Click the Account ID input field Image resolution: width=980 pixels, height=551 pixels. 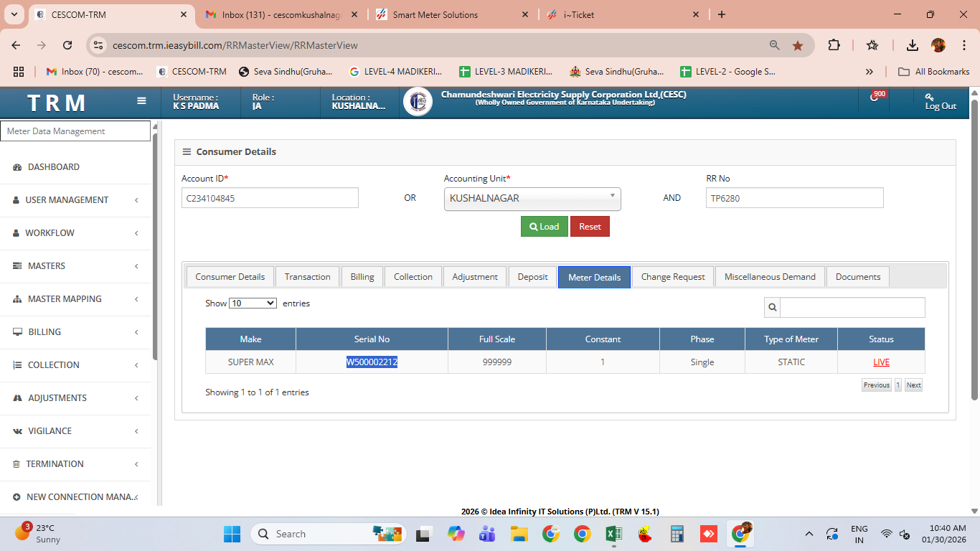270,198
